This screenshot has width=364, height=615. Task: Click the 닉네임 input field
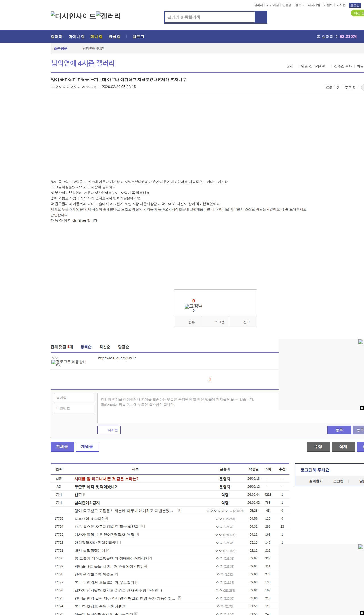click(x=74, y=398)
